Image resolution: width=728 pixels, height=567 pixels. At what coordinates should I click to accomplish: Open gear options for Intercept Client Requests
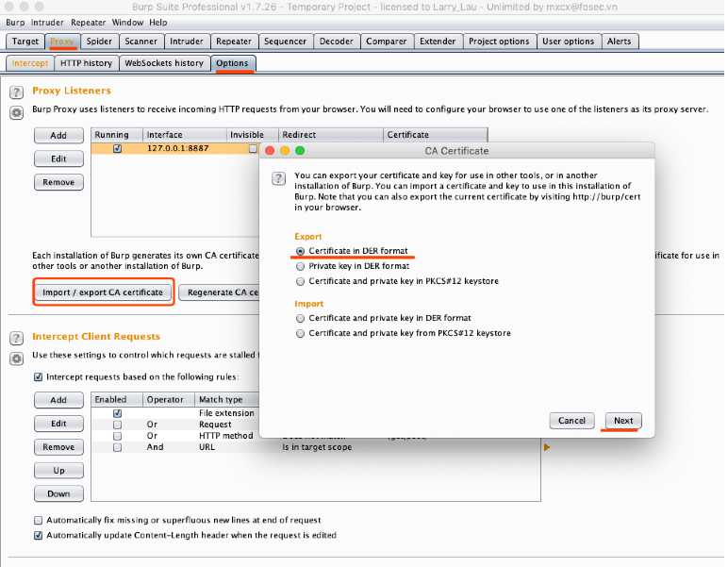tap(17, 359)
